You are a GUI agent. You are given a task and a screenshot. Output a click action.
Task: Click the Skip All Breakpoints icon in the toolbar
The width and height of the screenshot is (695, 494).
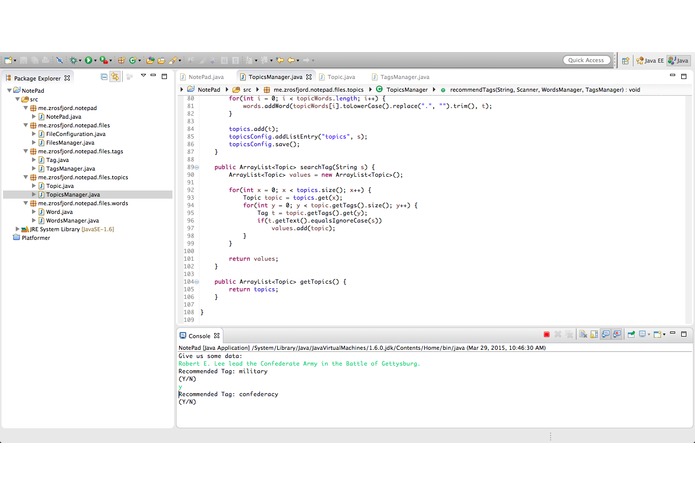(59, 60)
